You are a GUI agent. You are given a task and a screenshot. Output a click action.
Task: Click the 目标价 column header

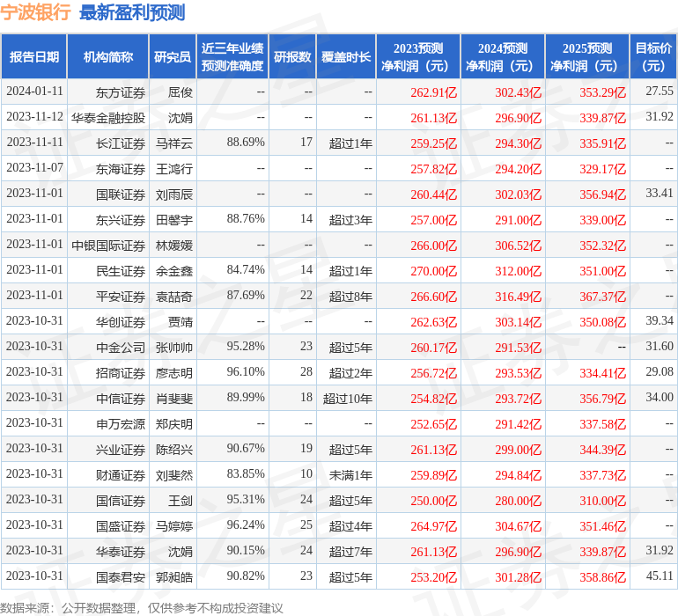point(653,56)
